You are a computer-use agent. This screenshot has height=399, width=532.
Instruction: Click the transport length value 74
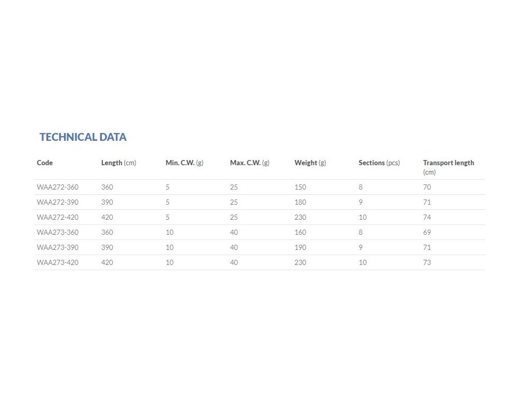click(427, 217)
